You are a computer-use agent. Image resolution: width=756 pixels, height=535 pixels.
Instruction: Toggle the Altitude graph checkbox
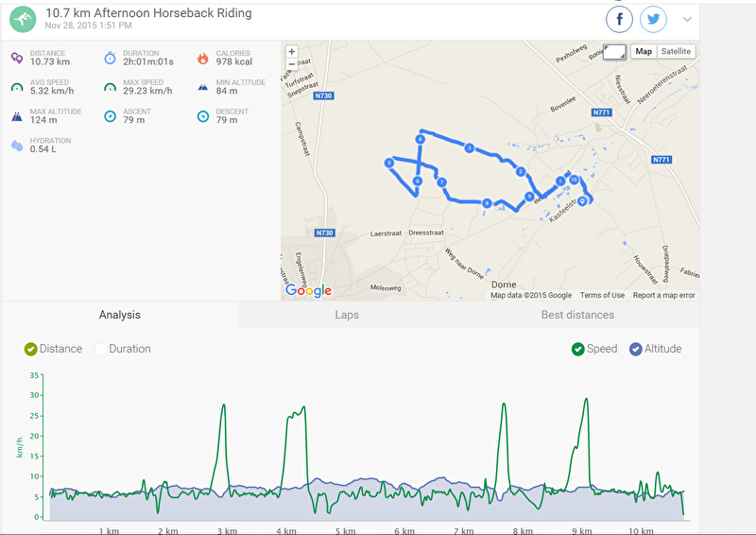(x=636, y=349)
